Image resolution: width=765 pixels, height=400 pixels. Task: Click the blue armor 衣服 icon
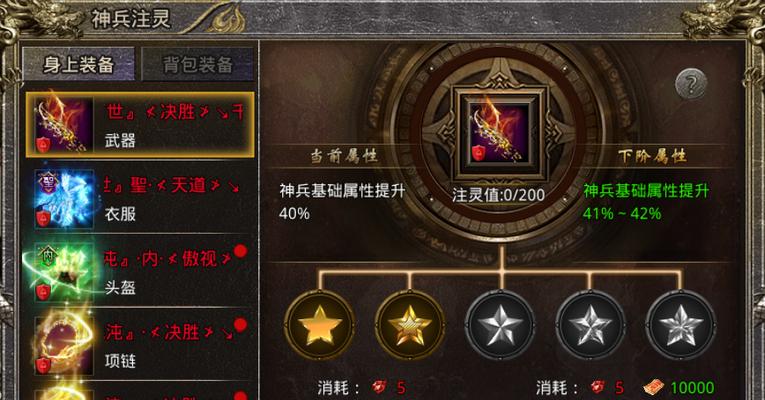pos(64,199)
